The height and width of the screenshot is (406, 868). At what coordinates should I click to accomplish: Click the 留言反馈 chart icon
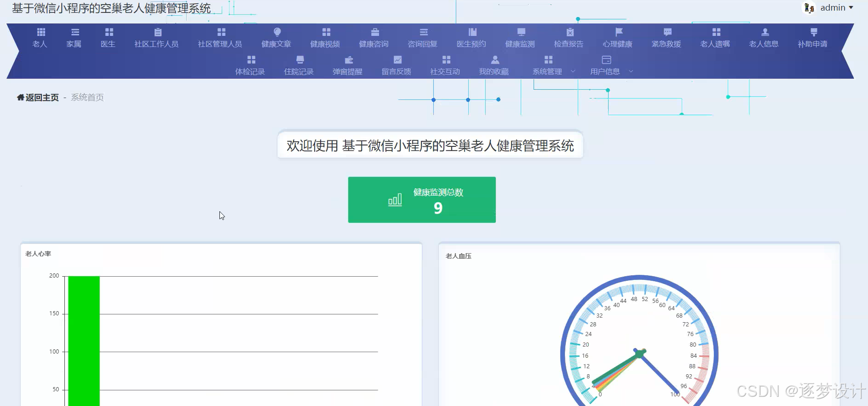coord(397,59)
